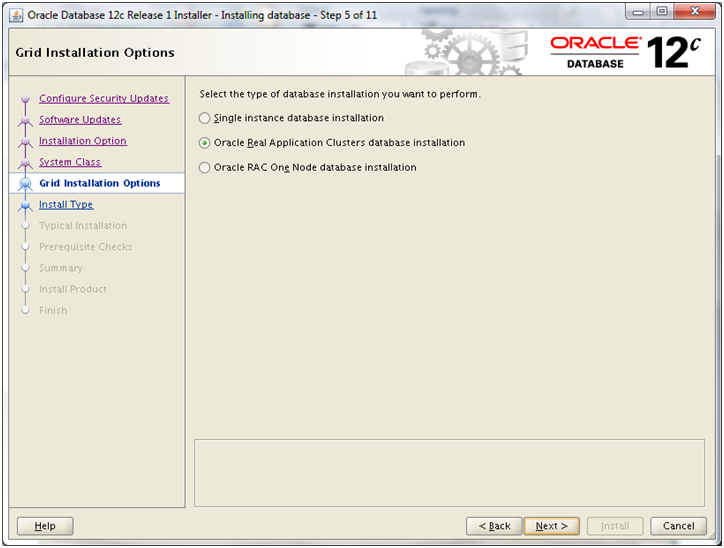Click the disabled Install Product step

coord(73,289)
